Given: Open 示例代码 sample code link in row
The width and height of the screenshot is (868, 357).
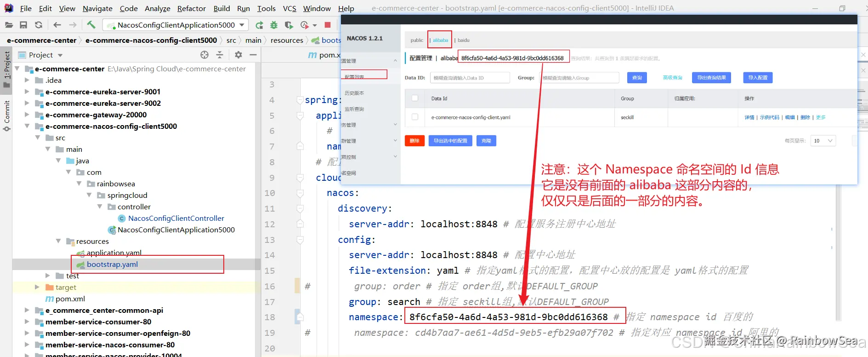Looking at the screenshot, I should pyautogui.click(x=770, y=117).
